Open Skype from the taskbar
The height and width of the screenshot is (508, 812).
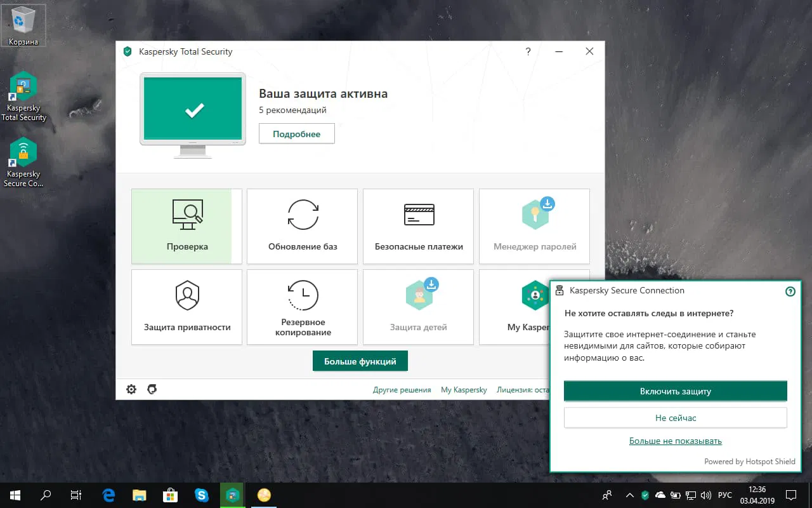(x=202, y=495)
